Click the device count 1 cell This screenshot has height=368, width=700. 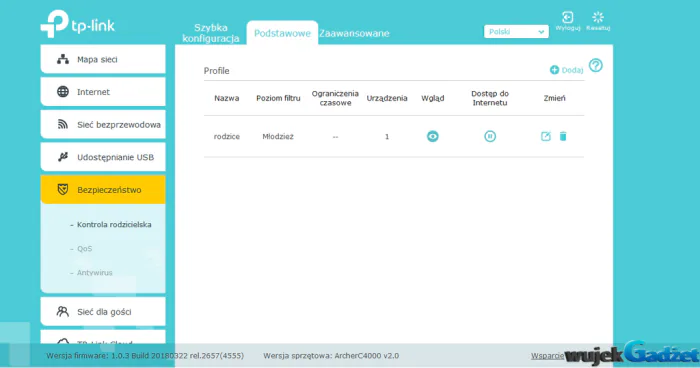[387, 137]
